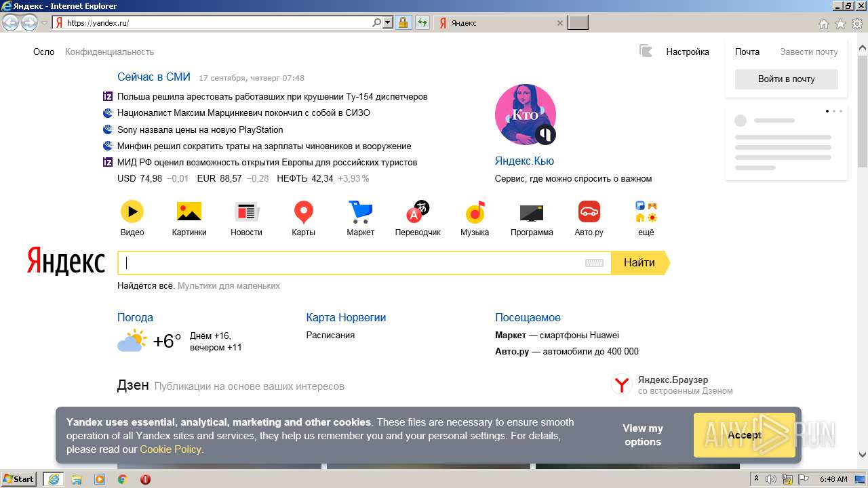Select the Яндекс browser tab
The width and height of the screenshot is (868, 488).
(499, 23)
